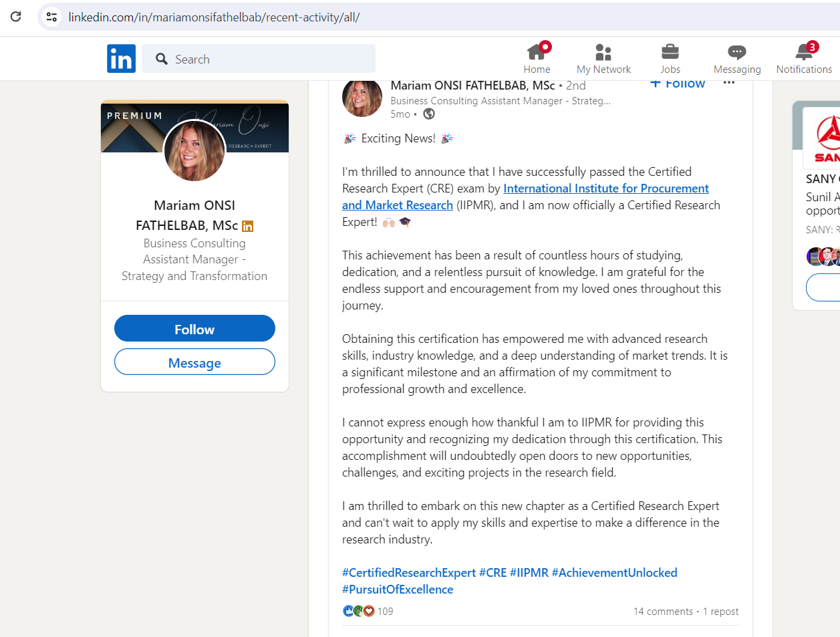The height and width of the screenshot is (637, 840).
Task: Click the 2nd degree connection label
Action: click(576, 85)
